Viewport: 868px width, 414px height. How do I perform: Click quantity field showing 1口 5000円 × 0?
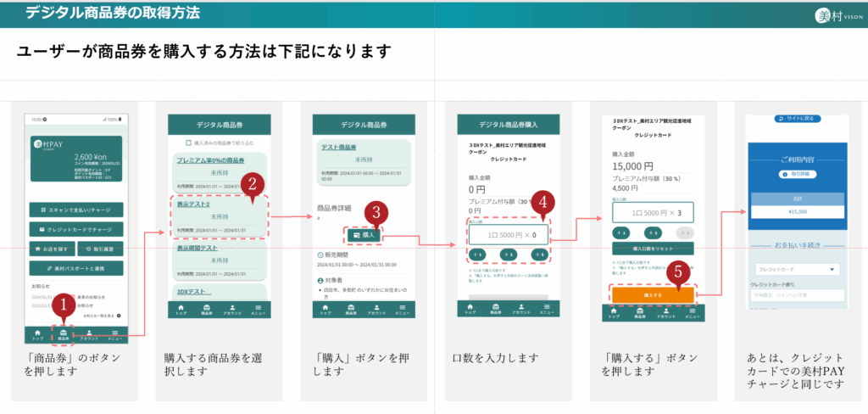508,235
